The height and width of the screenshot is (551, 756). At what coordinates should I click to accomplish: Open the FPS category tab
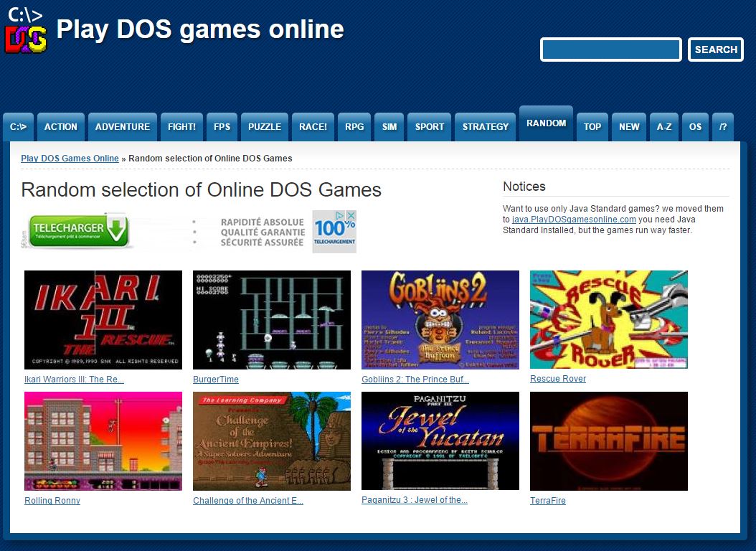point(222,127)
